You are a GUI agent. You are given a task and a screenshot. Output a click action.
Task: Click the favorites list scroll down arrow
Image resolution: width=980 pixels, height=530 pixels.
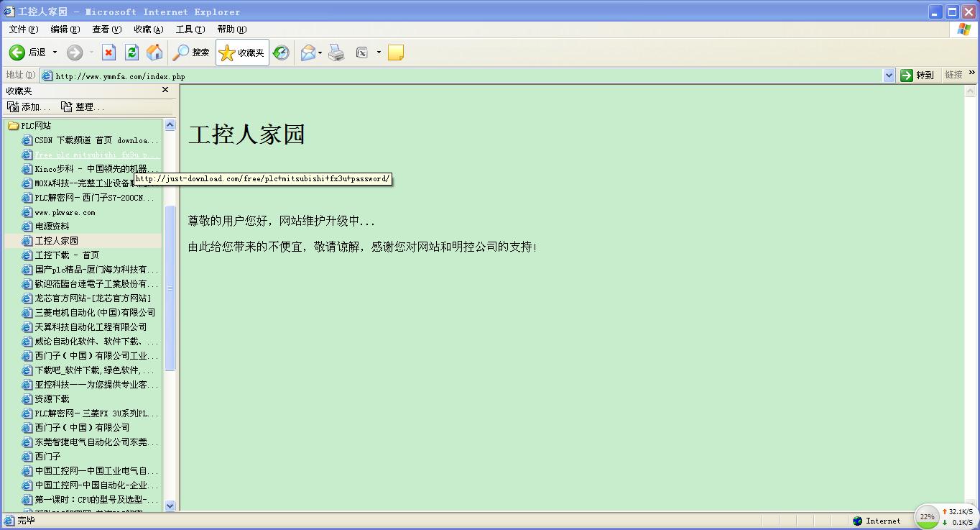click(170, 506)
